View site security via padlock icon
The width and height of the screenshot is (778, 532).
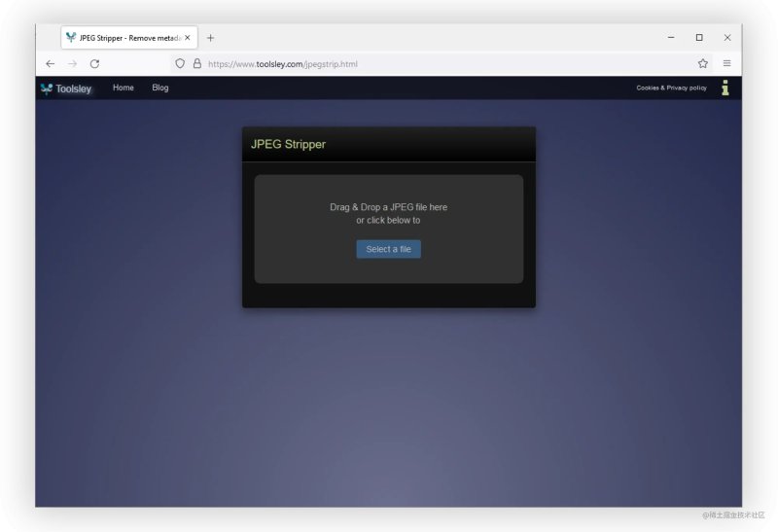(x=197, y=63)
